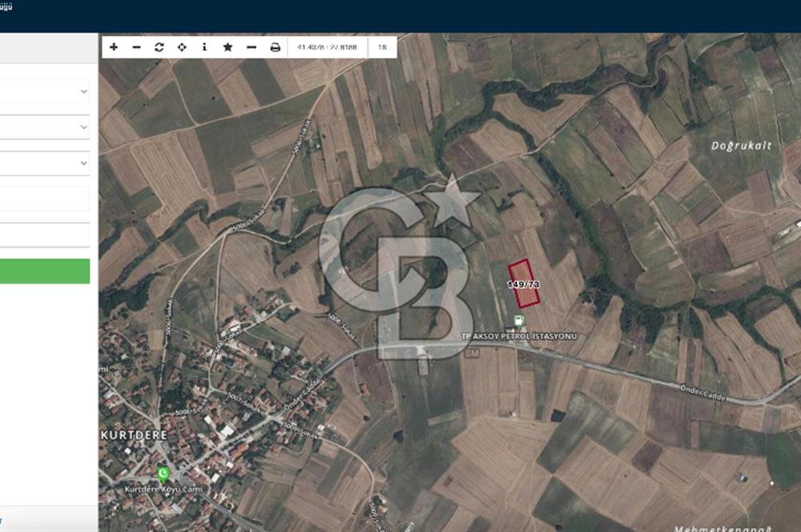Click the coordinates display in toolbar

[327, 47]
